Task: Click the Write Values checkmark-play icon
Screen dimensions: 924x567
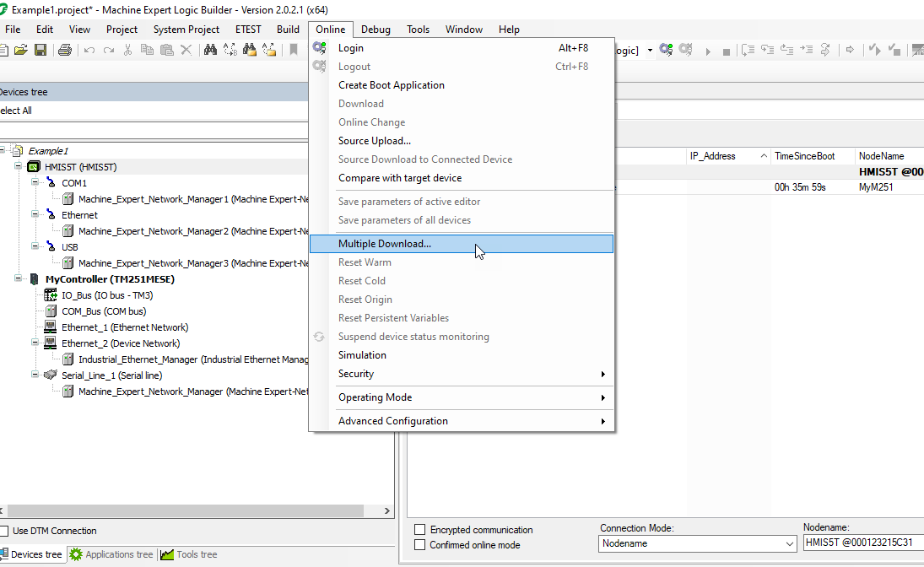Action: click(x=875, y=50)
